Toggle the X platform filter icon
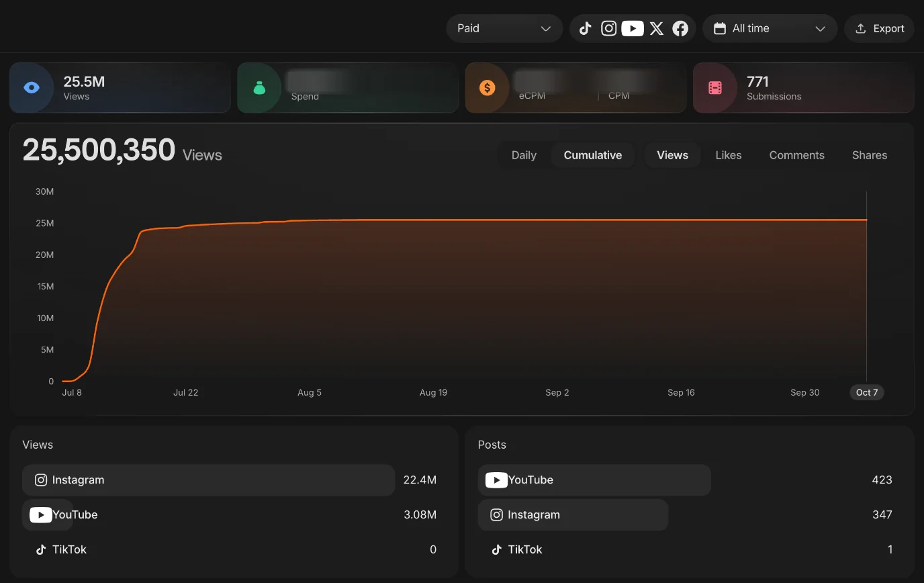The height and width of the screenshot is (583, 924). tap(657, 28)
